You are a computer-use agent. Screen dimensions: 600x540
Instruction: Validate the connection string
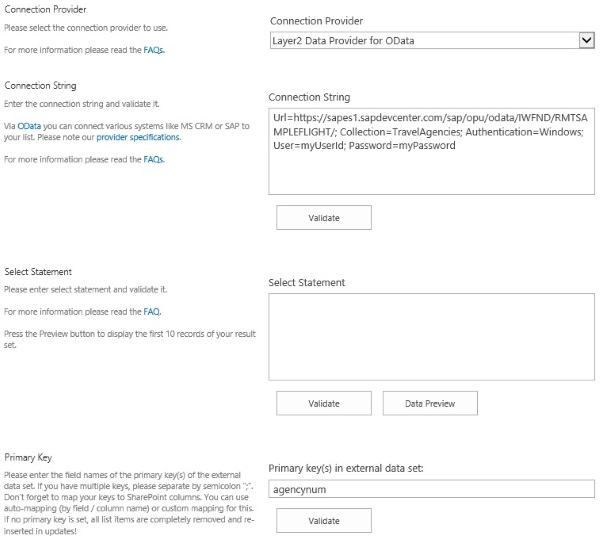point(324,218)
